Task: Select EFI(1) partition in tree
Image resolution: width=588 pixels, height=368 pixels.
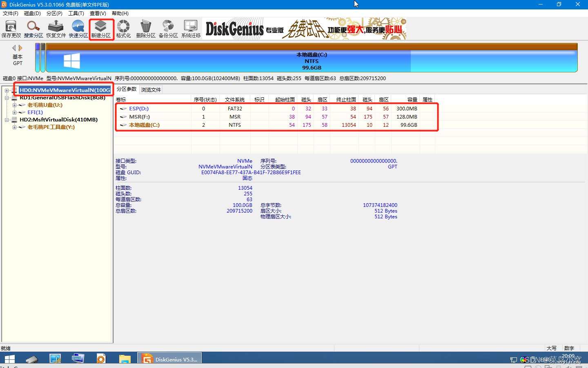Action: pyautogui.click(x=35, y=112)
